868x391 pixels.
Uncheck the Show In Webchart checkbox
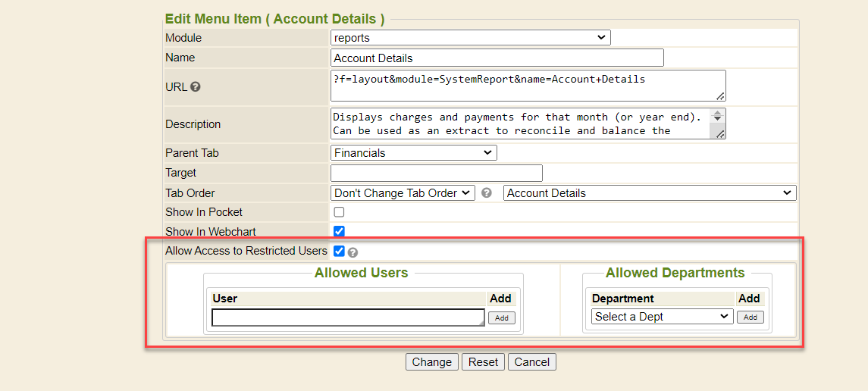pos(339,231)
